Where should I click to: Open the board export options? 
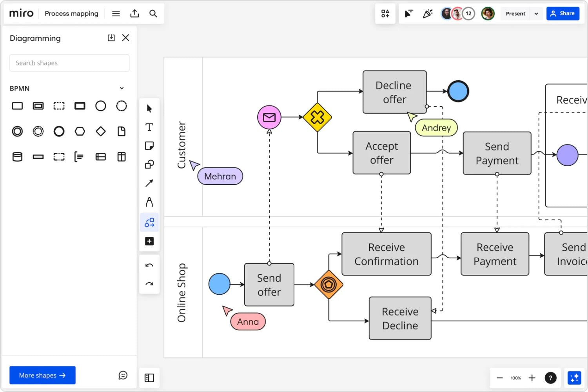(x=134, y=13)
